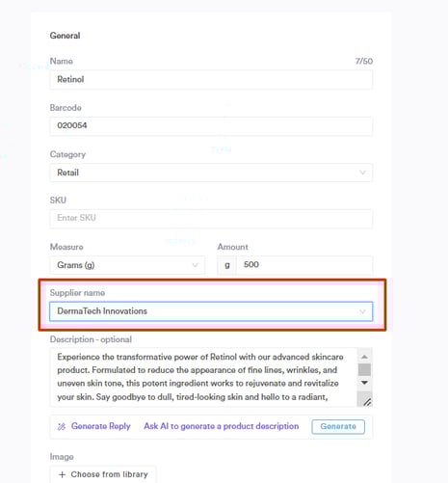Click the description scrollbar down arrow
Viewport: 448px width, 483px height.
[x=364, y=383]
